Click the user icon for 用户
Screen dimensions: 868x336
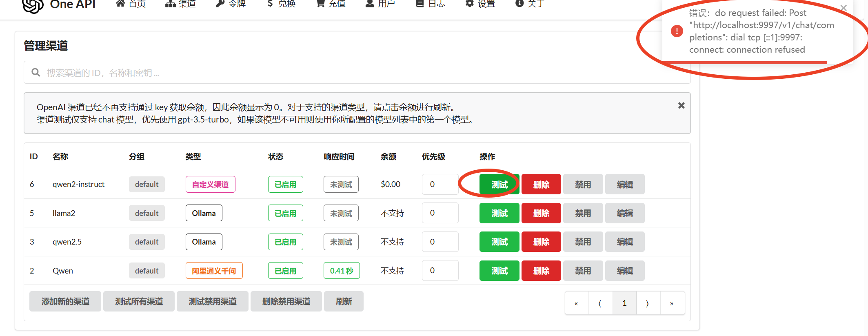click(x=370, y=4)
